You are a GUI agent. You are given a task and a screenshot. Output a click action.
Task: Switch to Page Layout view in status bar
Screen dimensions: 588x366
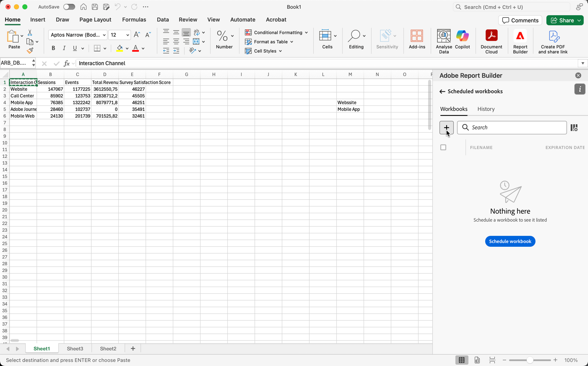pyautogui.click(x=477, y=360)
